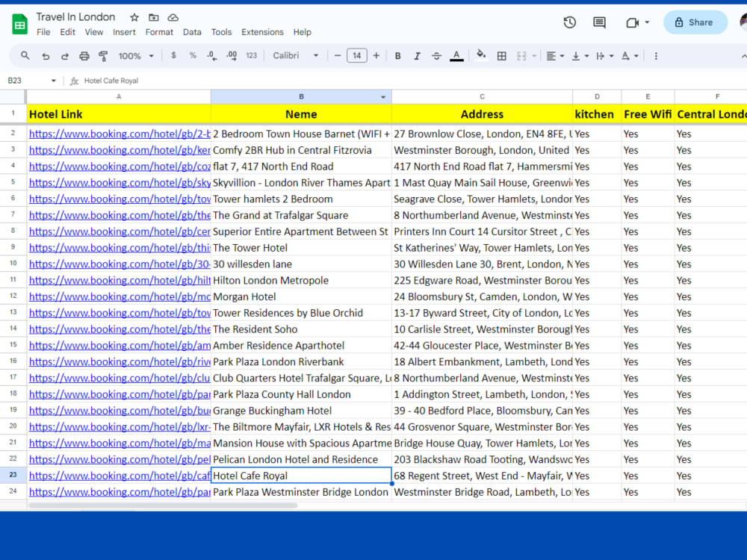Open version history clock icon
Viewport: 747px width, 560px height.
point(569,22)
